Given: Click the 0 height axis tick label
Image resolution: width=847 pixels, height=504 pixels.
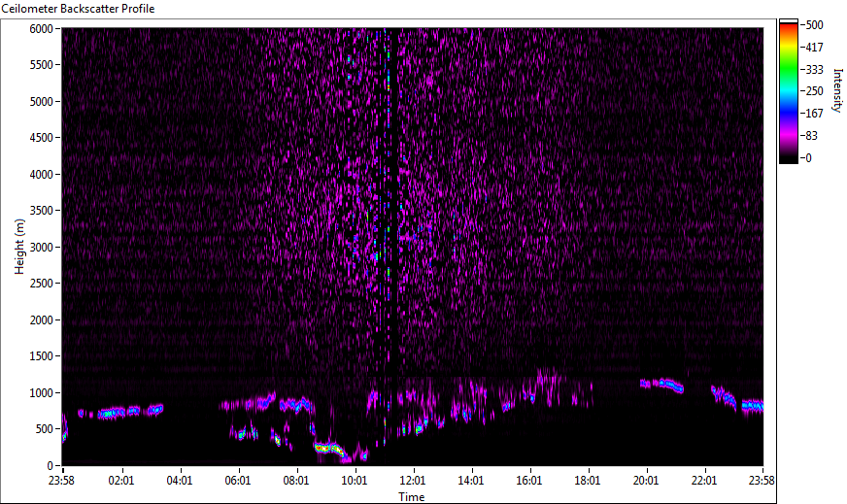Looking at the screenshot, I should coord(51,466).
